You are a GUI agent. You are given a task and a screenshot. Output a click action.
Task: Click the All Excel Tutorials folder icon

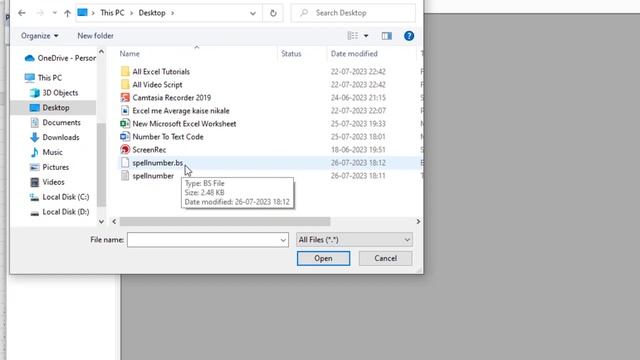[125, 72]
